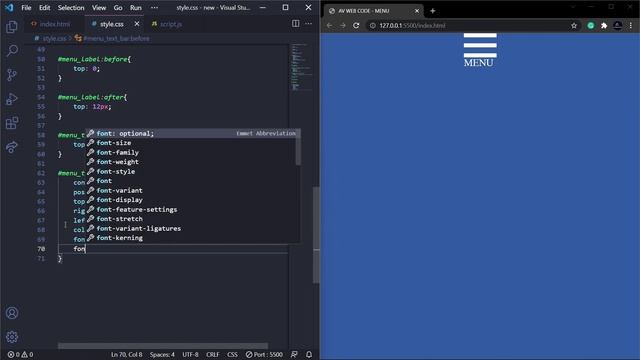Change indentation via Spaces: 4
The width and height of the screenshot is (640, 360).
(162, 354)
